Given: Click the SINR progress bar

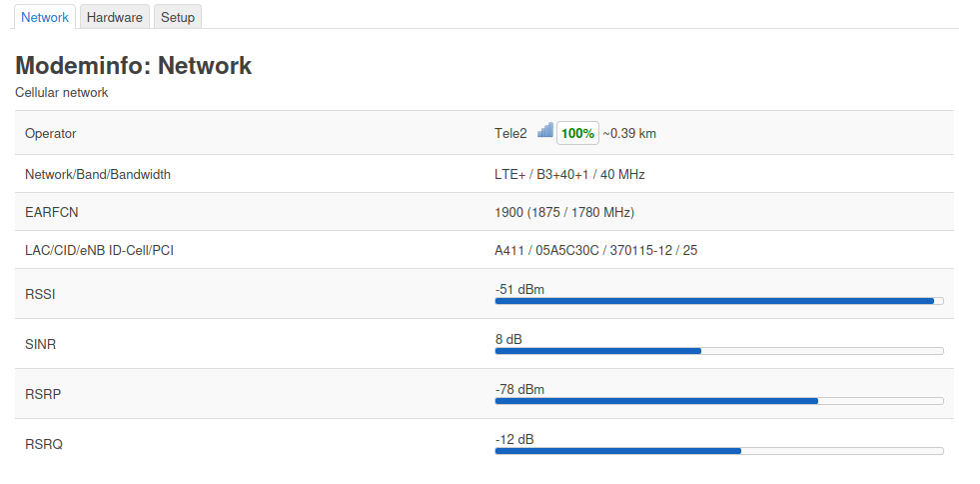Looking at the screenshot, I should coord(718,351).
